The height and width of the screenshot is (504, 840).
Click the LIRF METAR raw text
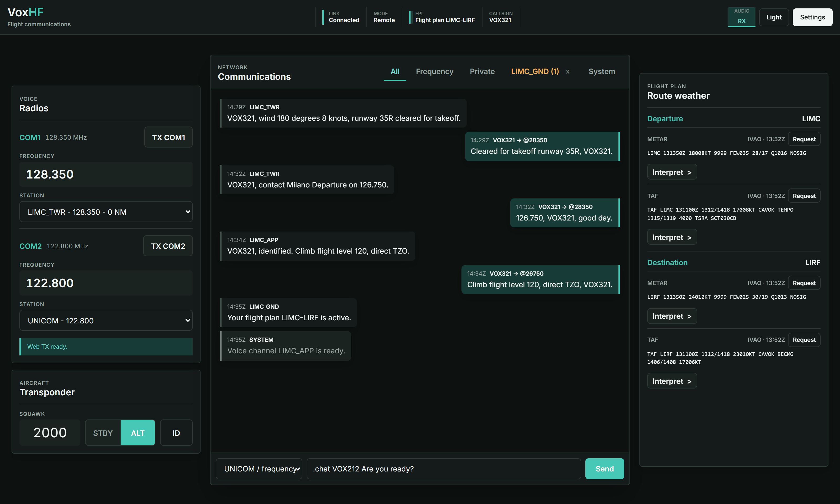(x=726, y=297)
